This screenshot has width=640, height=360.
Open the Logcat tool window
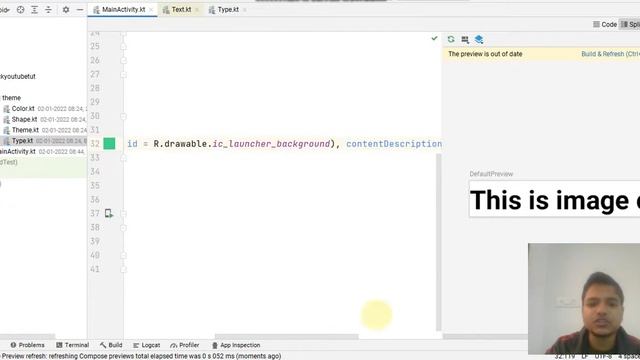click(147, 345)
